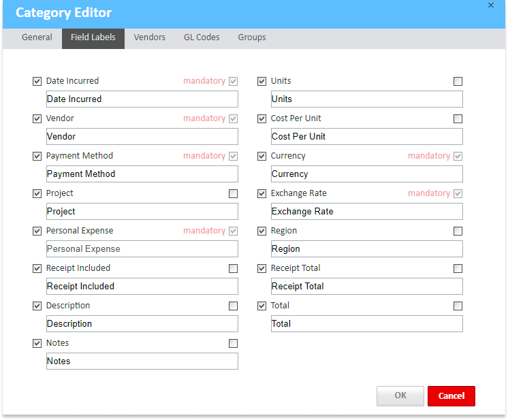508x420 pixels.
Task: Click the red Cancel button
Action: click(x=451, y=396)
